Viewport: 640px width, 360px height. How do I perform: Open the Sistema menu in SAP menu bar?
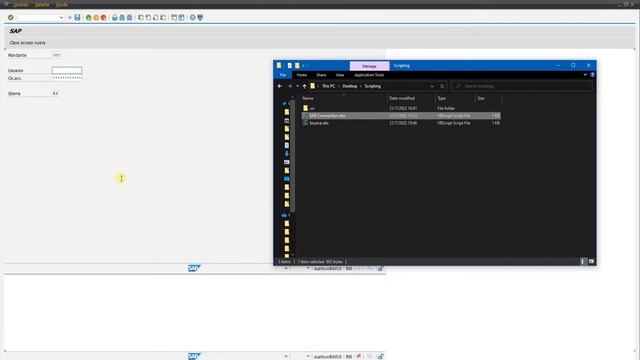(x=42, y=4)
